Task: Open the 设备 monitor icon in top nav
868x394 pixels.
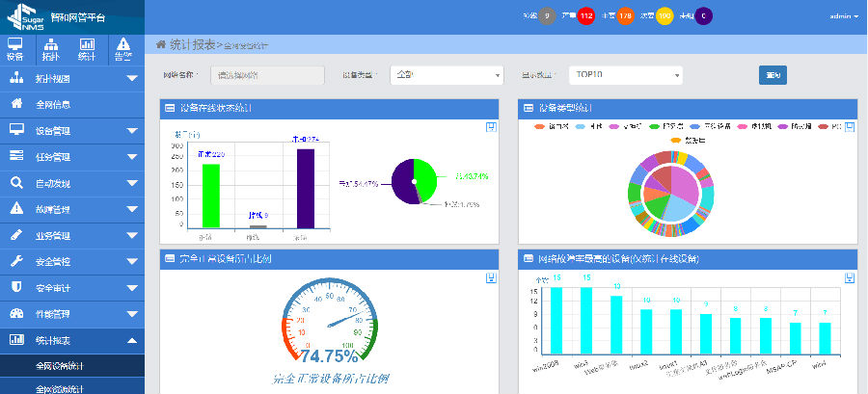Action: pos(14,49)
